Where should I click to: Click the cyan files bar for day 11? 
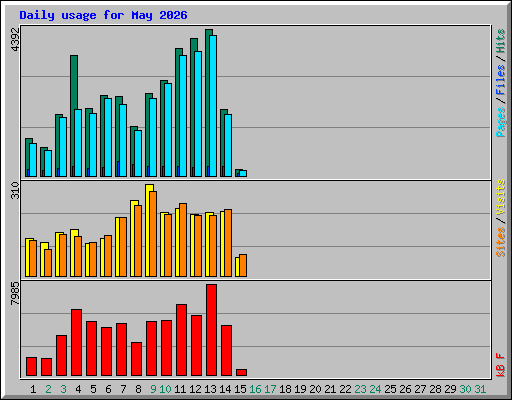(183, 116)
